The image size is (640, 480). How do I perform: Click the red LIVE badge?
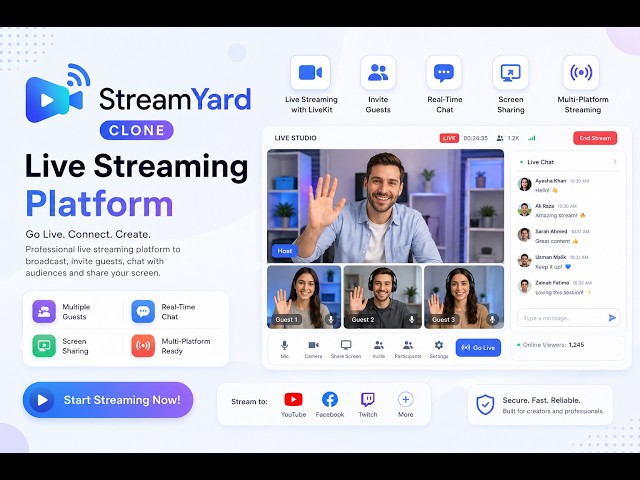click(x=449, y=138)
